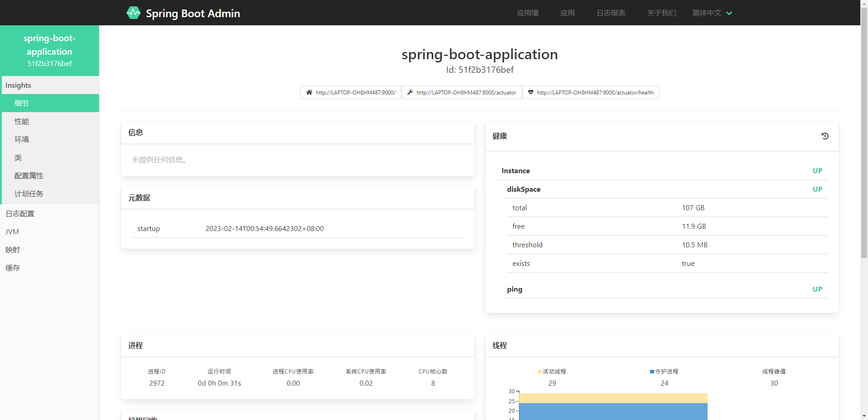The image size is (868, 420).
Task: Click the threshold value 10.5 MB
Action: click(x=695, y=245)
